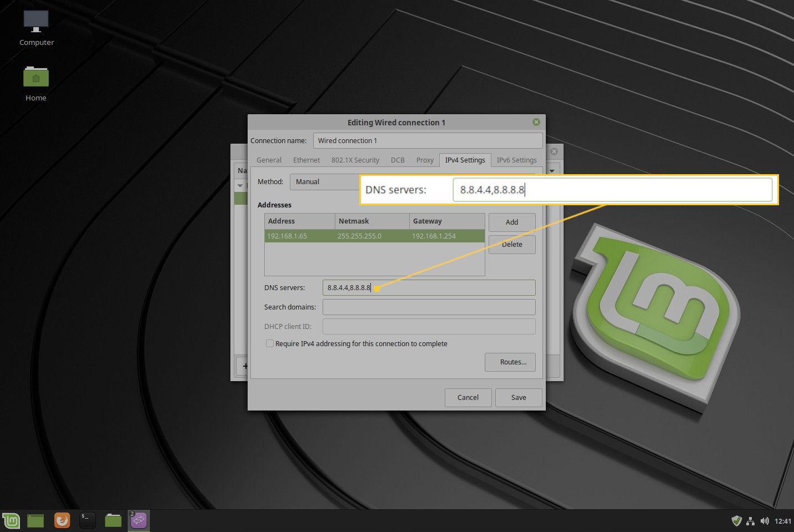Open the Method dropdown set to Manual
Viewport: 794px width, 532px height.
pyautogui.click(x=325, y=182)
